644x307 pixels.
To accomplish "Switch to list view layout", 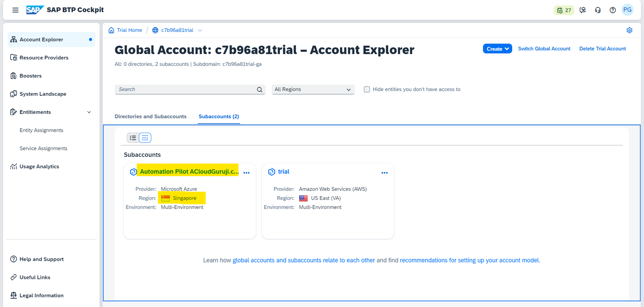I will click(133, 138).
